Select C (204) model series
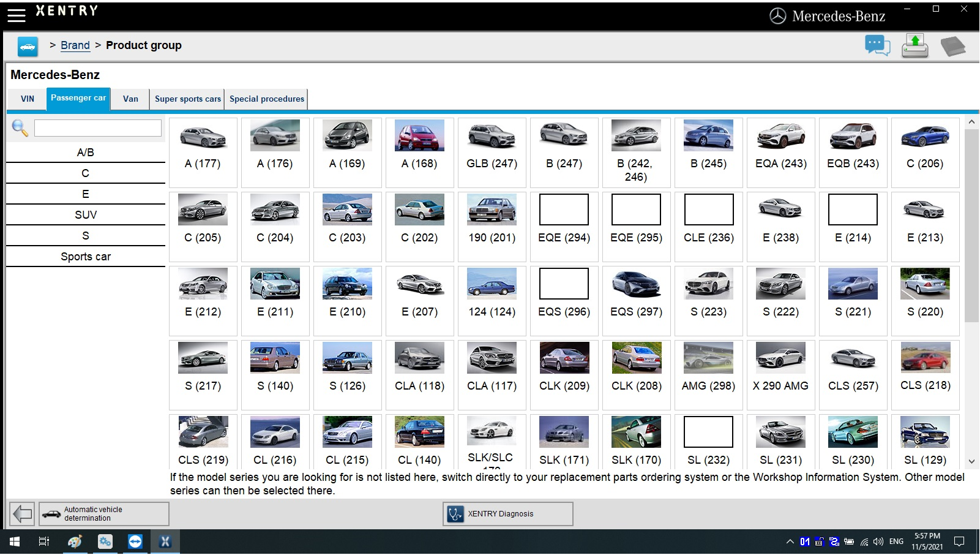Viewport: 980px width, 555px height. click(275, 227)
